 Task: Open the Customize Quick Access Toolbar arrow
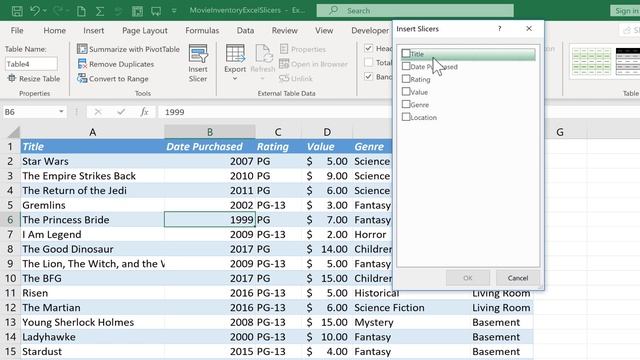[x=174, y=11]
